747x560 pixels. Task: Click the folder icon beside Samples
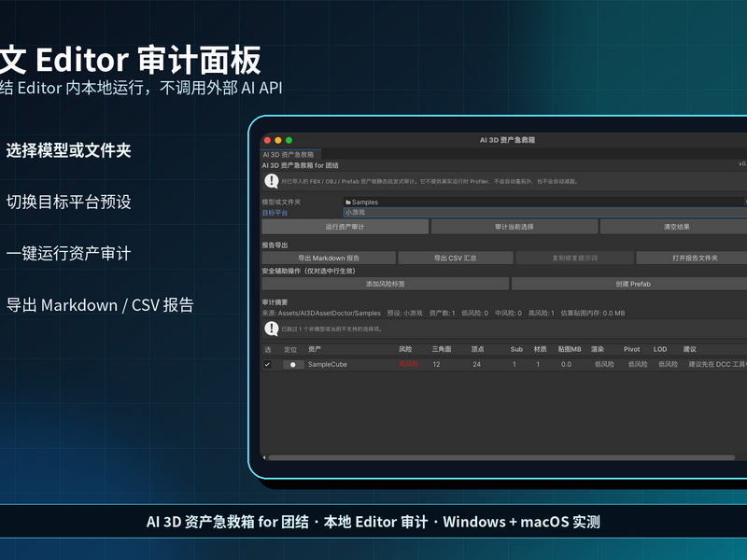click(348, 203)
